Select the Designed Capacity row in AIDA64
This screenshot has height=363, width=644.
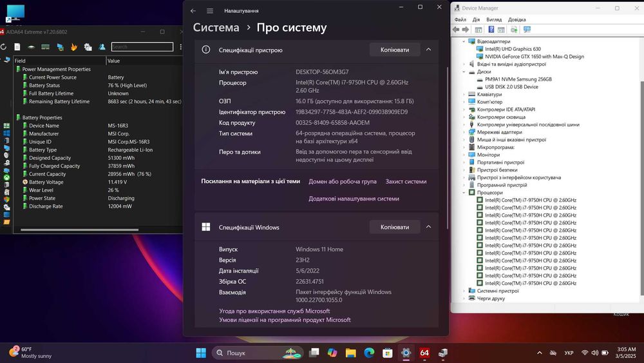[99, 158]
